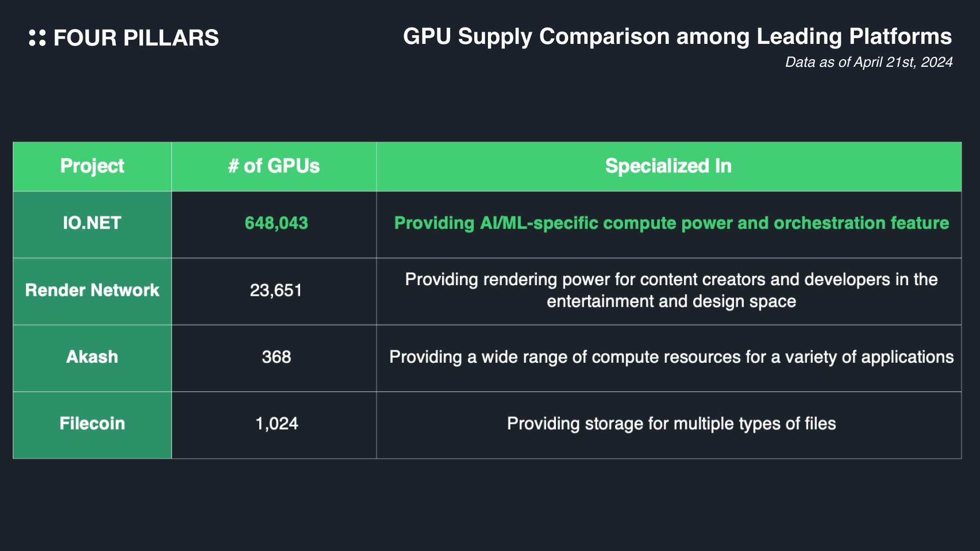Screen dimensions: 980x551
Task: Select the GPU Supply Comparison title
Action: 677,37
